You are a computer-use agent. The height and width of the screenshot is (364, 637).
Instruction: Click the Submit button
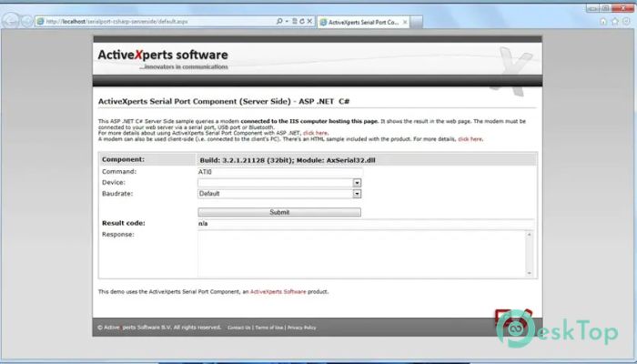[x=279, y=212]
